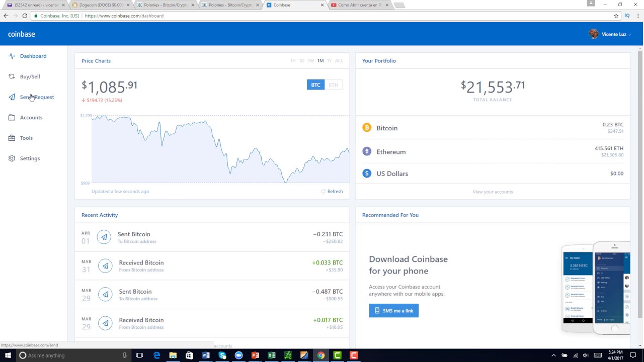Click the Apr 01 Sent Bitcoin icon
This screenshot has width=644, height=362.
coord(104,237)
